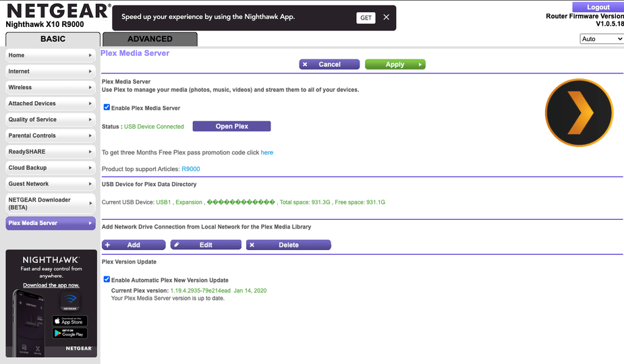Viewport: 624px width, 364px height.
Task: Open the ReadySHARE menu item
Action: click(x=51, y=152)
